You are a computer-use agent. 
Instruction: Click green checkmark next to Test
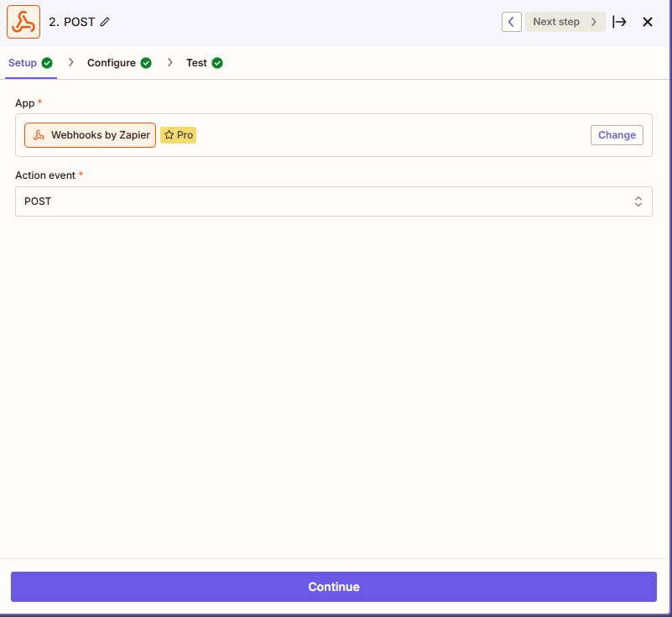click(217, 63)
